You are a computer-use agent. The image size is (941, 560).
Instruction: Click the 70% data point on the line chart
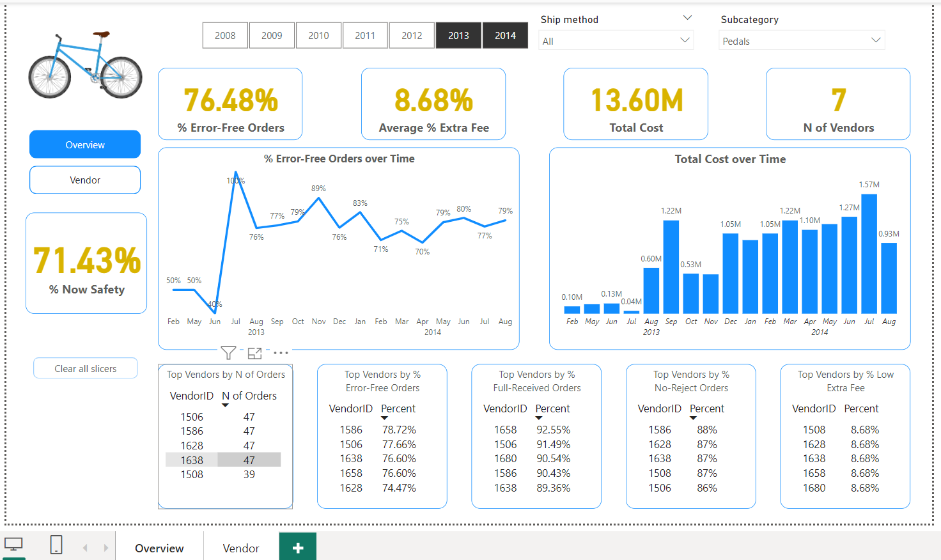422,242
